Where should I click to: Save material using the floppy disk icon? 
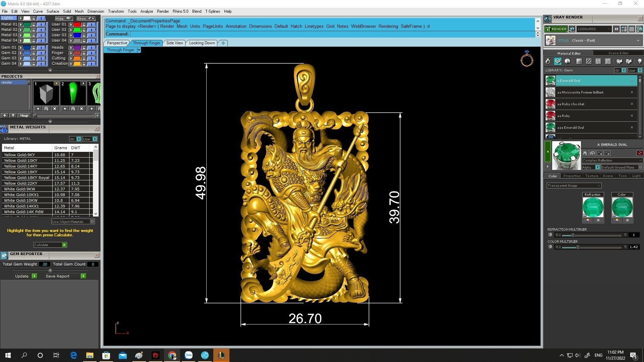pos(585,153)
